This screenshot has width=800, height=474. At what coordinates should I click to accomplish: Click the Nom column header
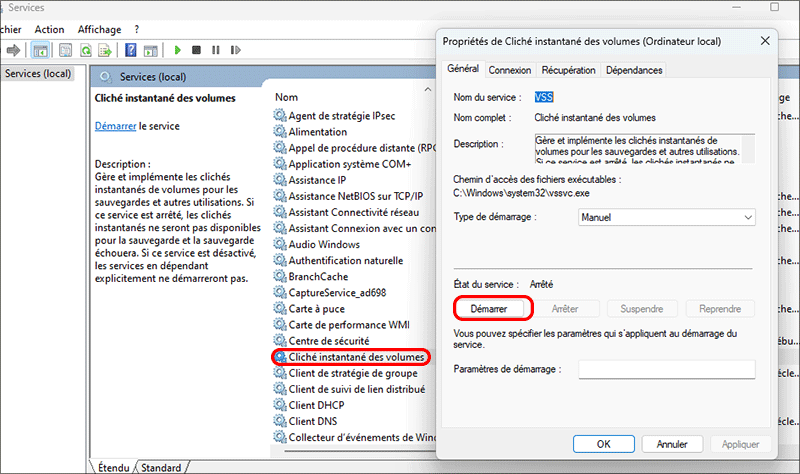(x=286, y=97)
